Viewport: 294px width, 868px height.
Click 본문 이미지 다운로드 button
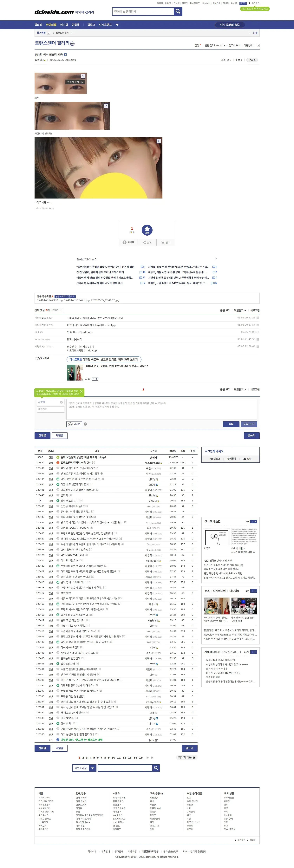[65, 297]
